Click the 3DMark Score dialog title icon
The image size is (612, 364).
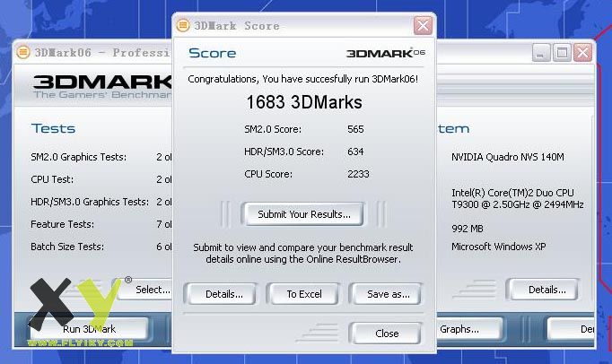[183, 26]
